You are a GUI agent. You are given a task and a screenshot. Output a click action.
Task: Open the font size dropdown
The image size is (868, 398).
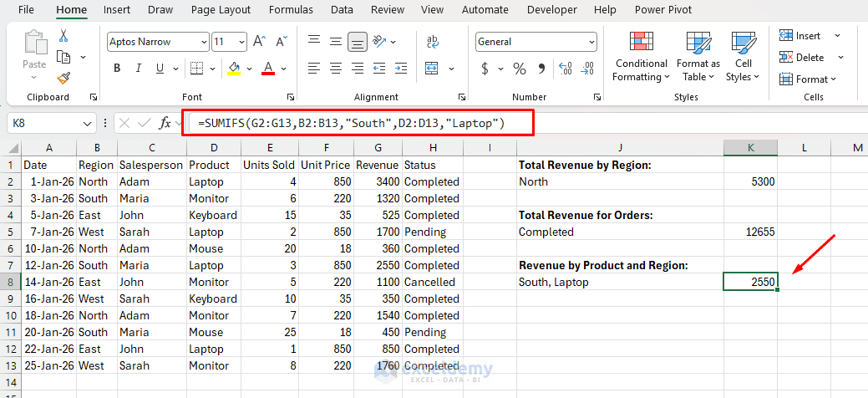click(242, 42)
